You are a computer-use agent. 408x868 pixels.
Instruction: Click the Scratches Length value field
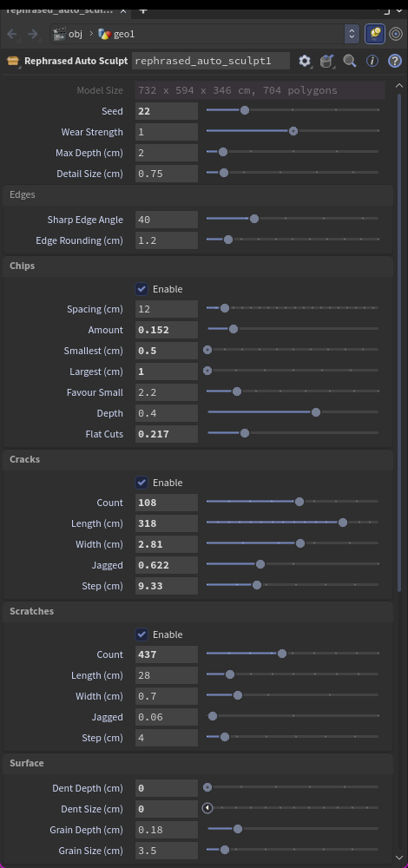pos(166,675)
